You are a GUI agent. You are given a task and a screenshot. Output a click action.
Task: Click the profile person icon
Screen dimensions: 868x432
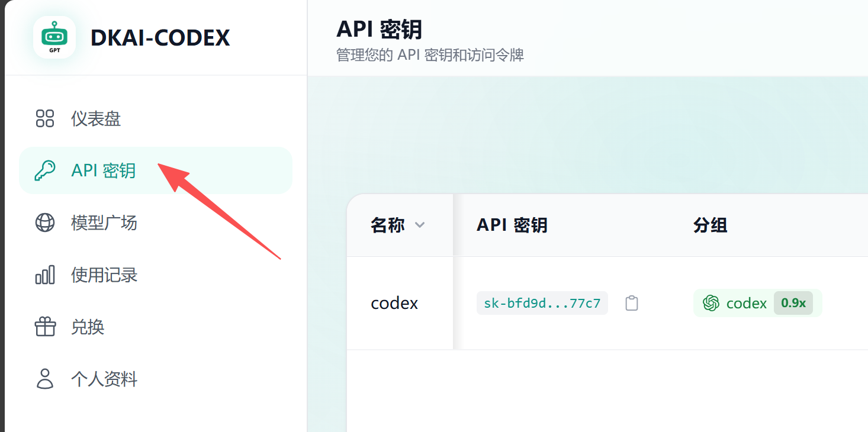coord(45,379)
